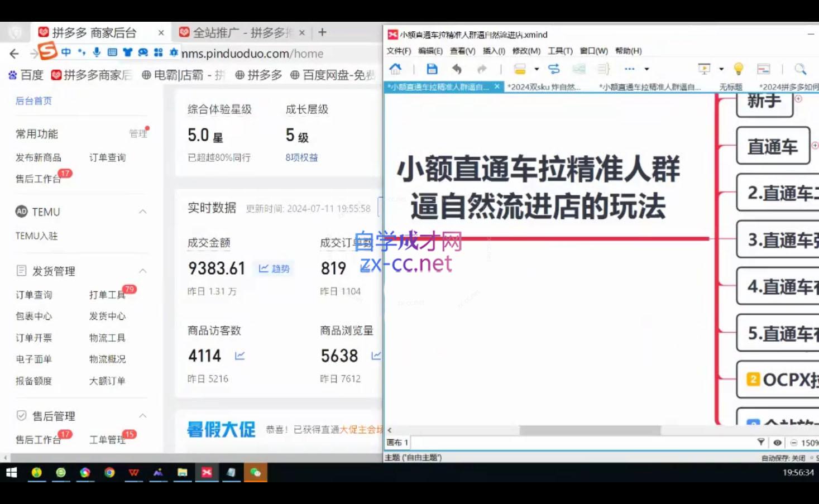
Task: Collapse the TEMU sidebar section
Action: pyautogui.click(x=143, y=212)
